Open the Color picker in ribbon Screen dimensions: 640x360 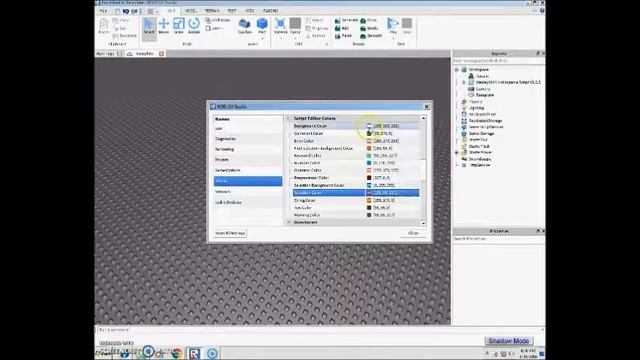click(x=295, y=24)
